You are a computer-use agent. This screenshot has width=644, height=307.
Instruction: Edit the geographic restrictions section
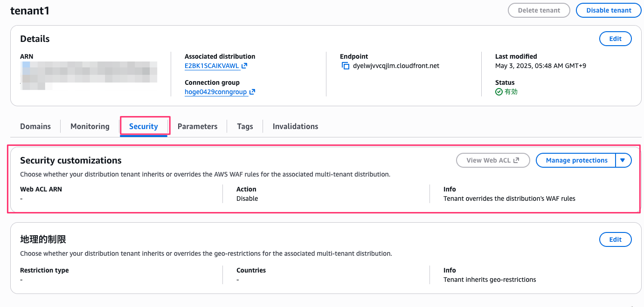point(615,239)
